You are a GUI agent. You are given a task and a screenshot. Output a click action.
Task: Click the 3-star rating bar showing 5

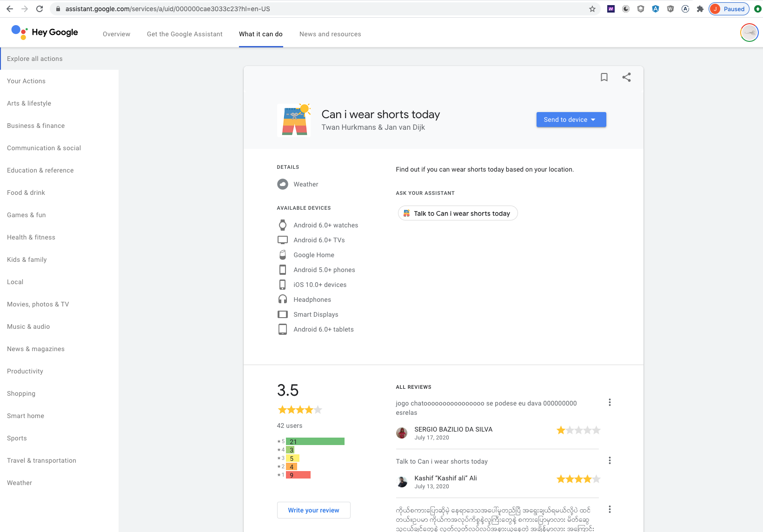[292, 458]
